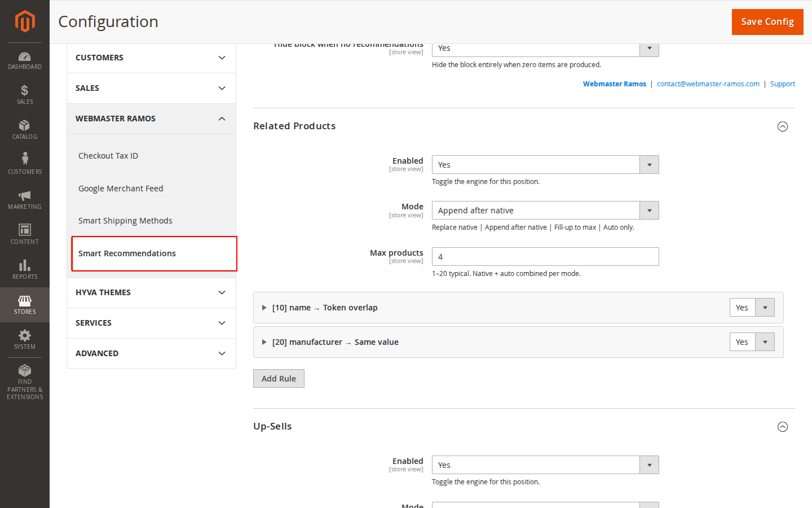This screenshot has height=508, width=812.
Task: Toggle Yes dropdown for name rule
Action: [752, 308]
